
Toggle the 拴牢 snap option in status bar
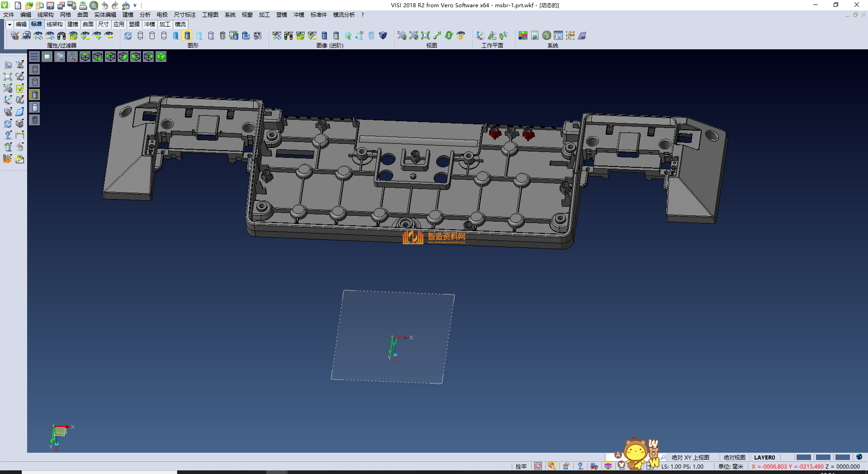pos(521,466)
